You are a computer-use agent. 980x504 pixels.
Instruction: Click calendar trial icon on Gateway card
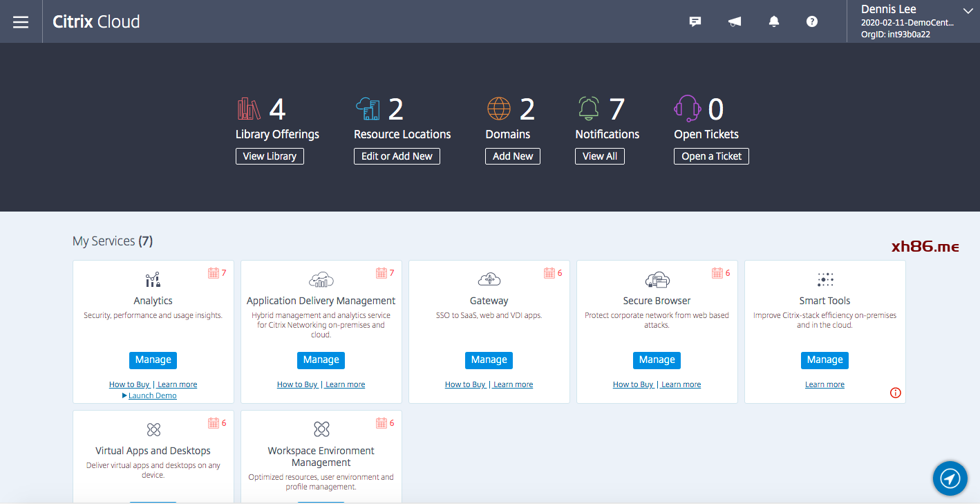pyautogui.click(x=549, y=273)
